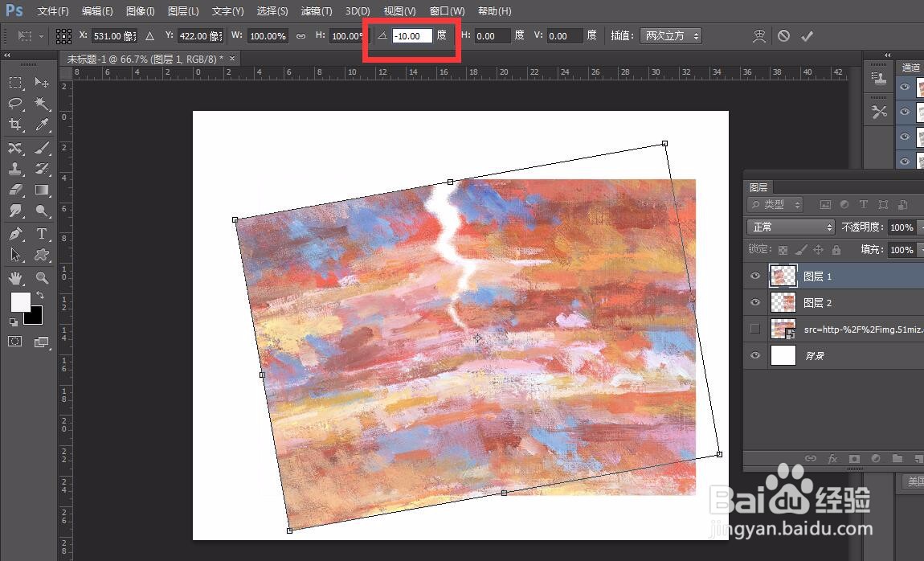924x561 pixels.
Task: Expand the tools panel double arrows
Action: coord(7,55)
